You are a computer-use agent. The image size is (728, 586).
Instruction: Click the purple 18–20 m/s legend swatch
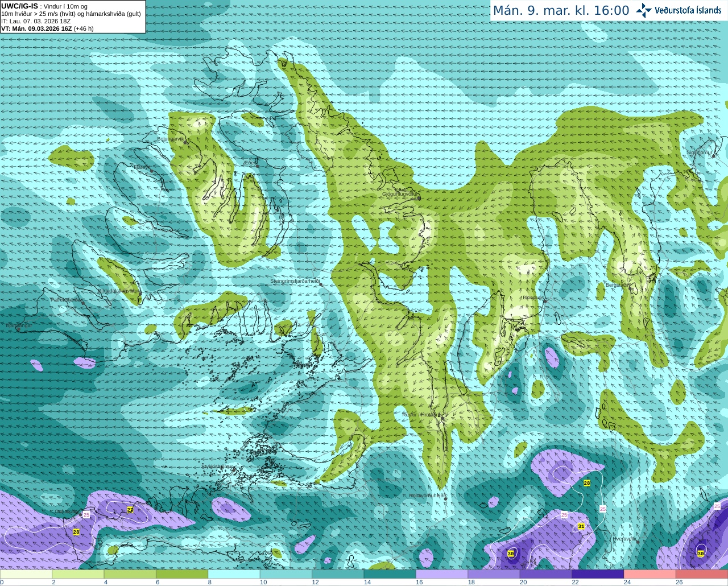494,574
